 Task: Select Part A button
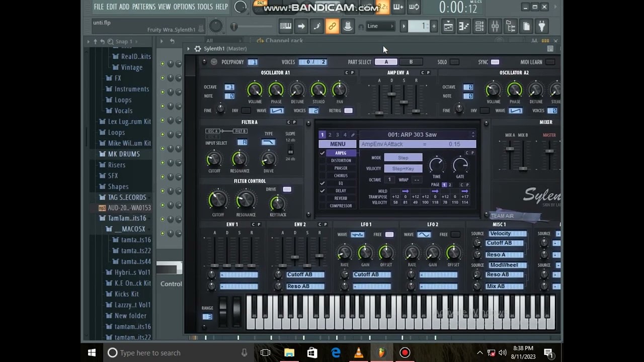click(x=386, y=62)
